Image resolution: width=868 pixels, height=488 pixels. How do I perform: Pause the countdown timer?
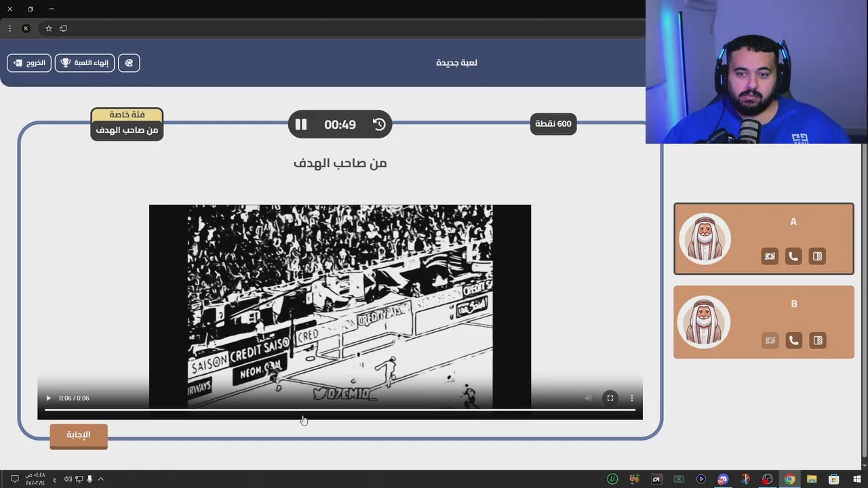coord(301,125)
